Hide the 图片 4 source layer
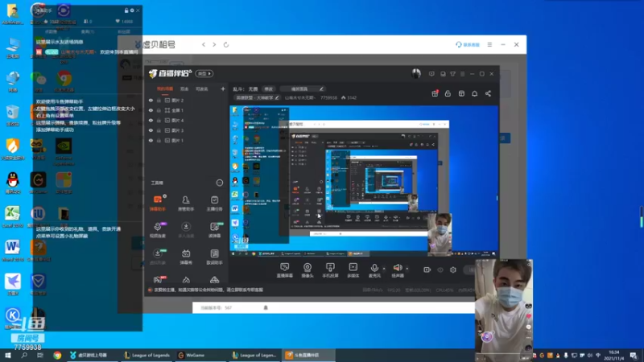The image size is (644, 362). click(151, 120)
